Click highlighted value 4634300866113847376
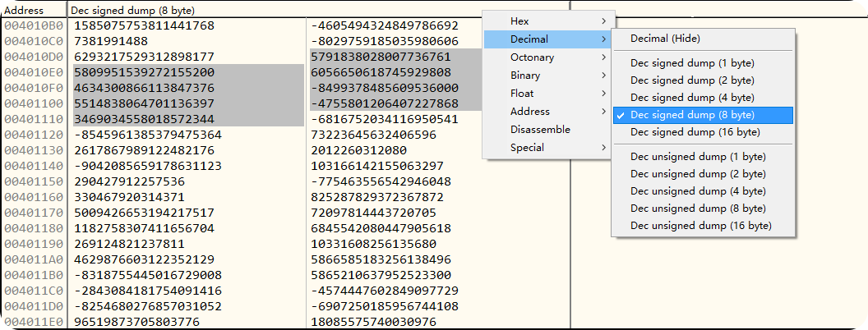The height and width of the screenshot is (330, 868). click(144, 87)
